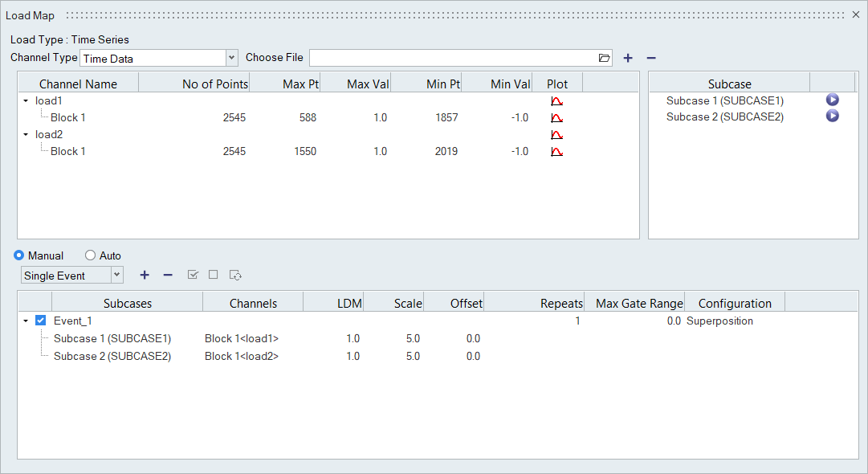Open the file browser folder icon

point(604,58)
